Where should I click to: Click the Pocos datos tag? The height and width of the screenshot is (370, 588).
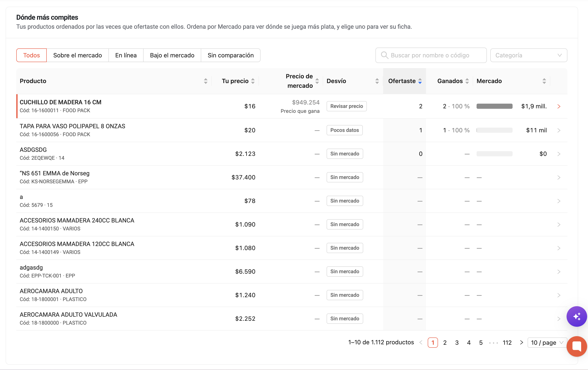point(345,130)
